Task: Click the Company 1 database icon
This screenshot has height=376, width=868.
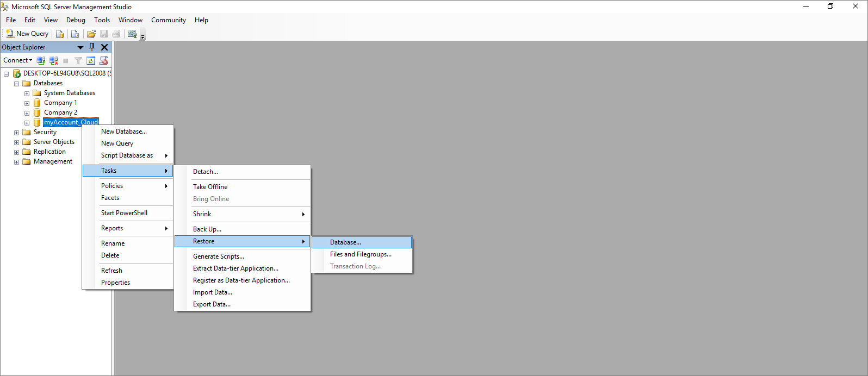Action: tap(37, 103)
